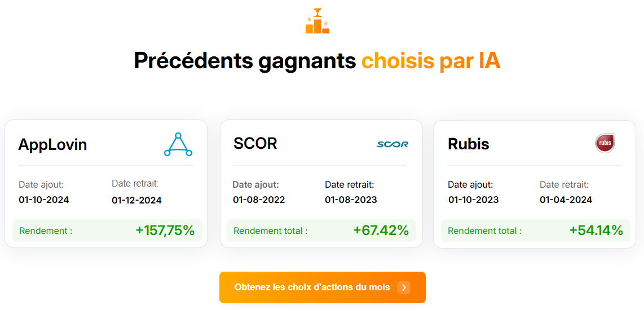This screenshot has width=644, height=310.
Task: Click SCOR date retrait 01-08-2023
Action: [351, 200]
